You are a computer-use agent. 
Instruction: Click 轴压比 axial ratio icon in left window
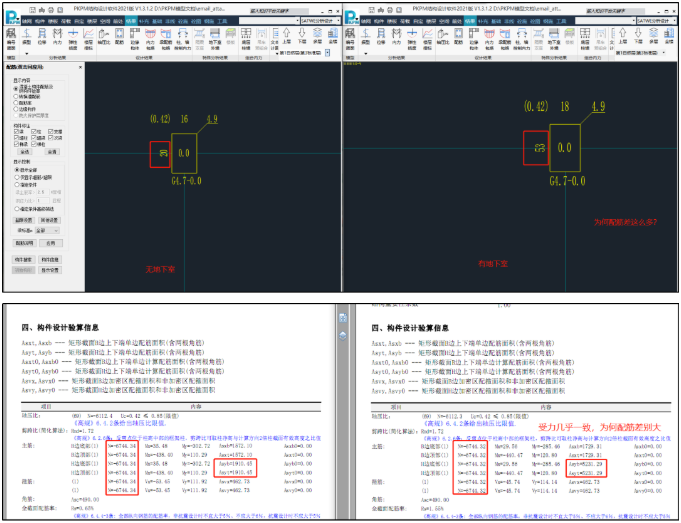tap(104, 36)
